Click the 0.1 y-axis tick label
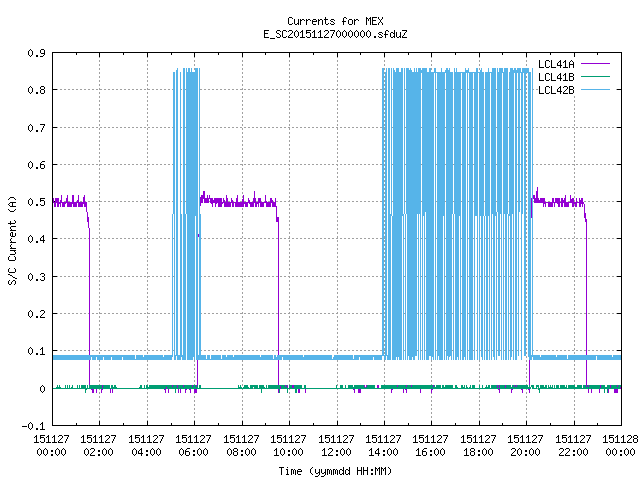Viewport: 640px width, 480px height. (x=36, y=351)
